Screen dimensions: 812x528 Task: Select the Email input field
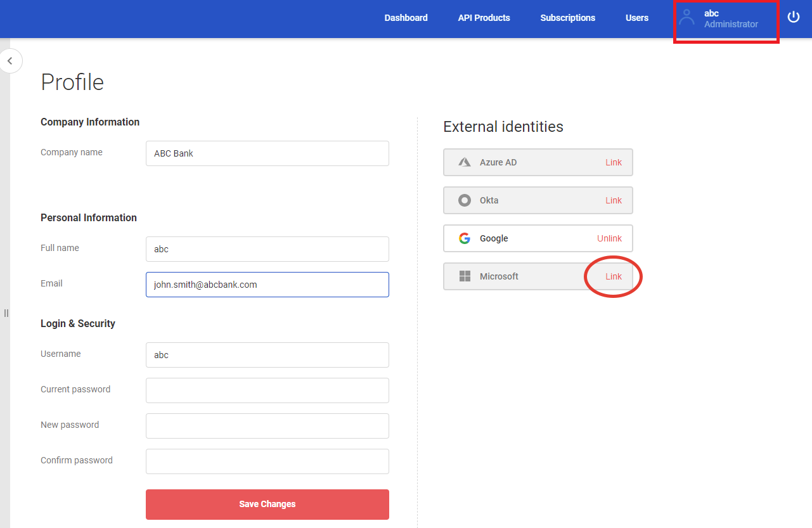click(267, 285)
